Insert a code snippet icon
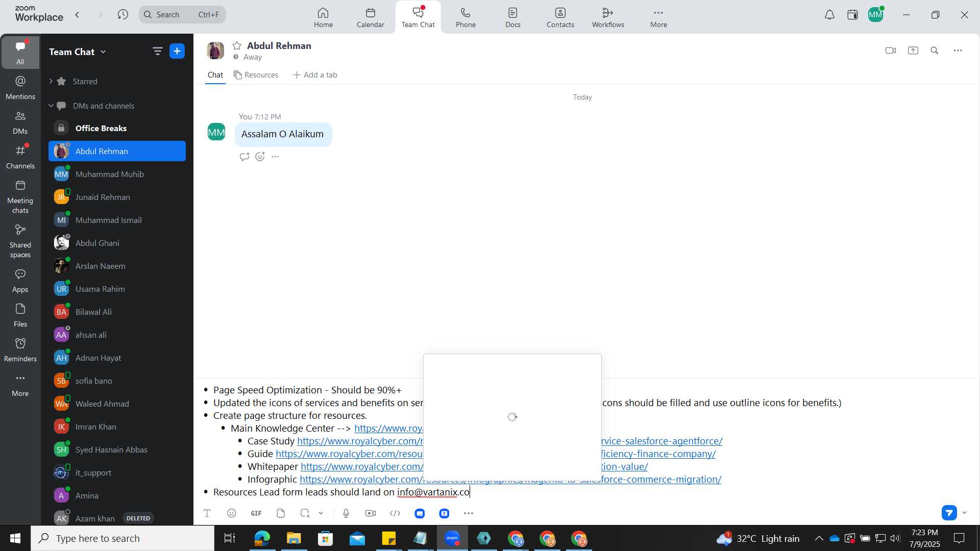The image size is (980, 551). tap(395, 513)
